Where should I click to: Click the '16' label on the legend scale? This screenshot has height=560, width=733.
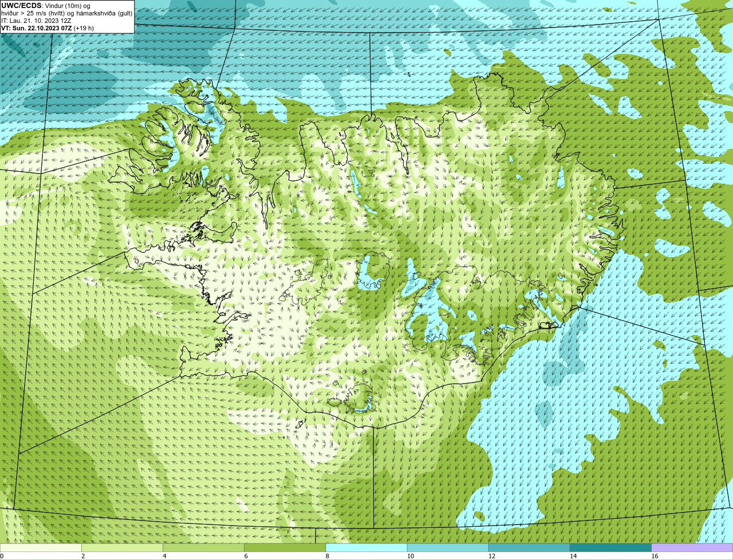click(655, 556)
